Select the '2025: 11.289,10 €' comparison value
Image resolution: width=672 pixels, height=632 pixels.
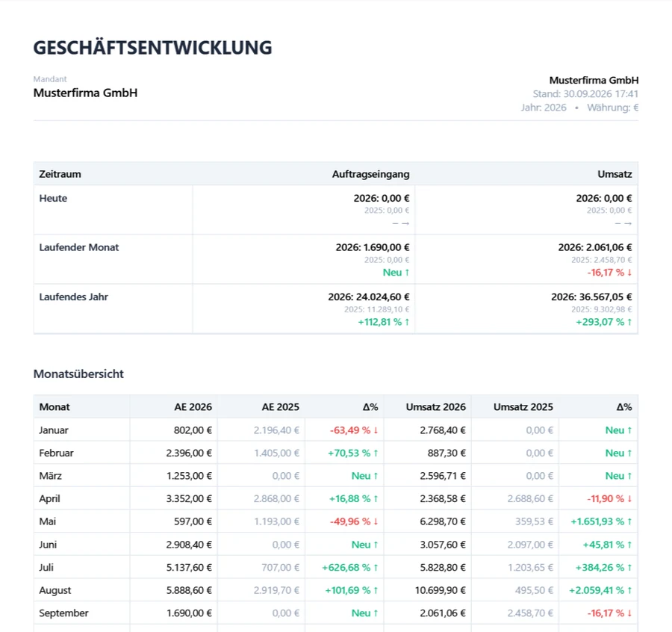377,309
